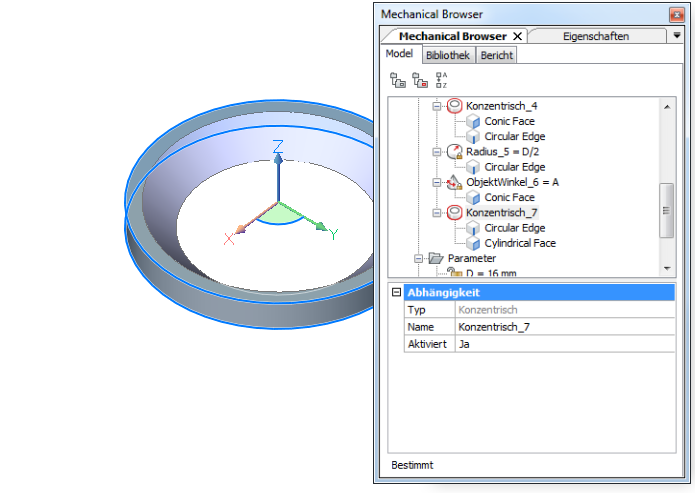Click the tree scrollbar down arrow
Image resolution: width=695 pixels, height=493 pixels.
667,267
